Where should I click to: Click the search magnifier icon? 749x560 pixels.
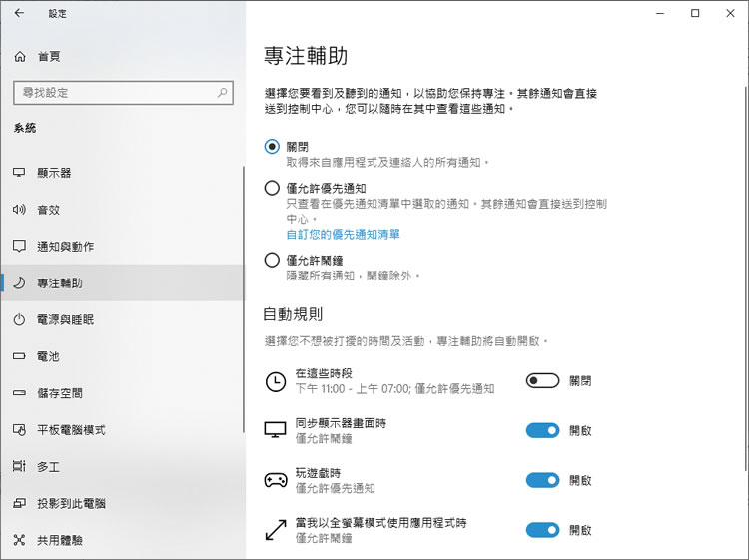pos(222,92)
